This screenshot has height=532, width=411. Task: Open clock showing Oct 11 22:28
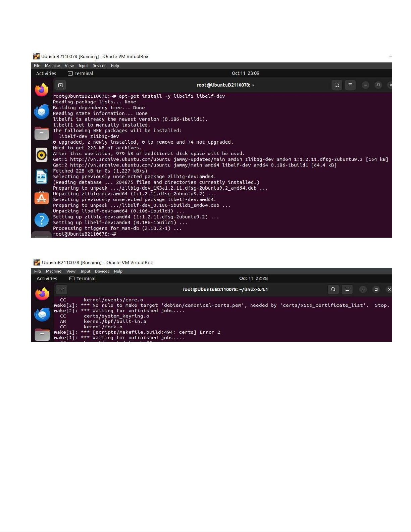click(x=253, y=278)
